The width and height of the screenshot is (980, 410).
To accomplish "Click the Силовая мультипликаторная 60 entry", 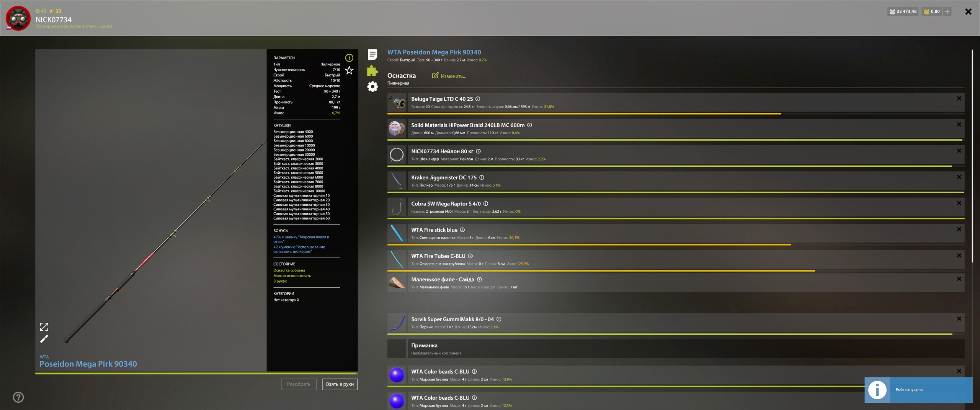I will [301, 218].
